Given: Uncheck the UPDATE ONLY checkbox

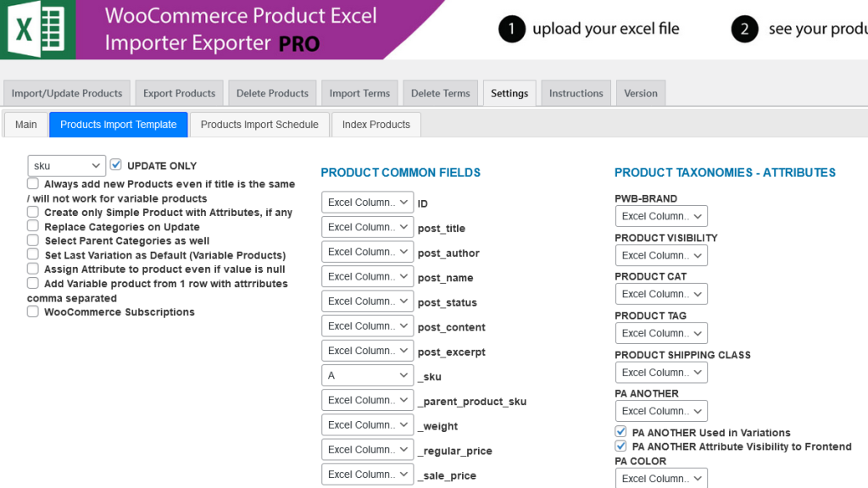Looking at the screenshot, I should point(115,165).
